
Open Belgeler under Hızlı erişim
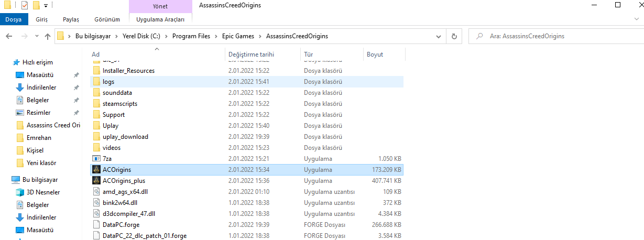coord(38,100)
